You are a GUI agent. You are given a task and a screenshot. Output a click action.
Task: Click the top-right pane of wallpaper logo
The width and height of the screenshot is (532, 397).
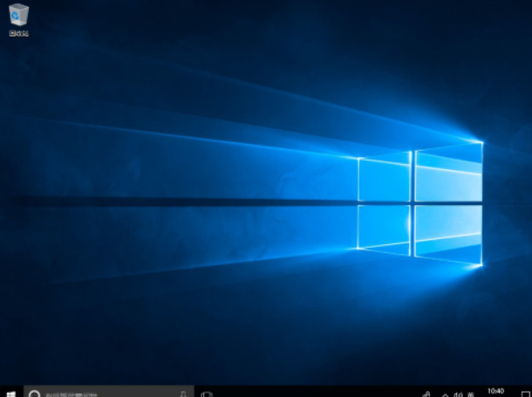448,172
